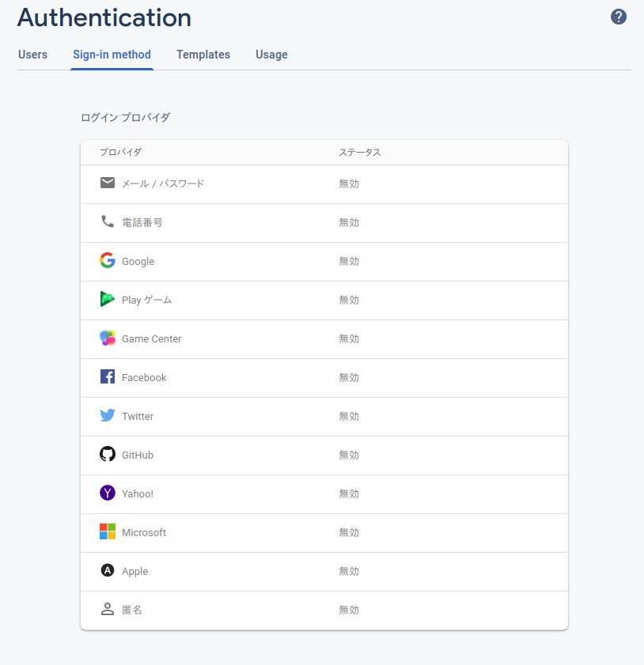This screenshot has height=665, width=644.
Task: Click the Microsoft squares logo
Action: [x=108, y=531]
